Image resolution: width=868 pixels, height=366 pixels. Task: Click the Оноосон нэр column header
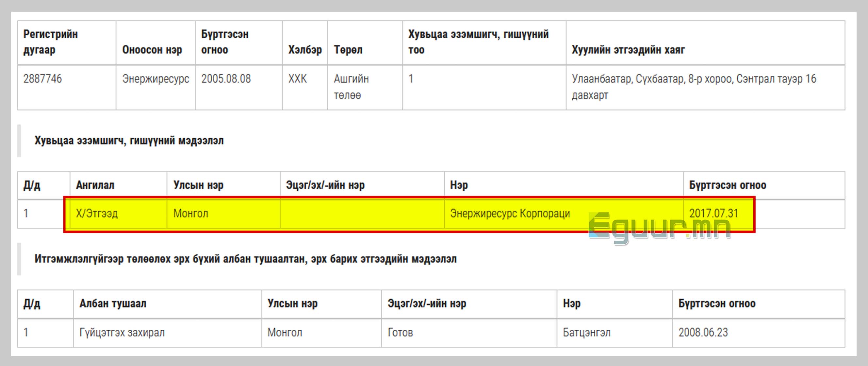coord(155,43)
